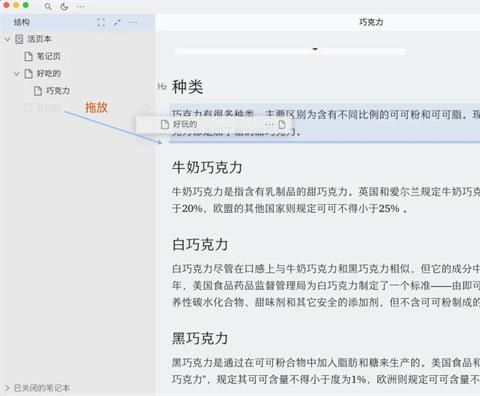Click the paragraph starting 牛奶巧克力是指含有乳制品
Image resolution: width=480 pixels, height=396 pixels.
click(326, 200)
